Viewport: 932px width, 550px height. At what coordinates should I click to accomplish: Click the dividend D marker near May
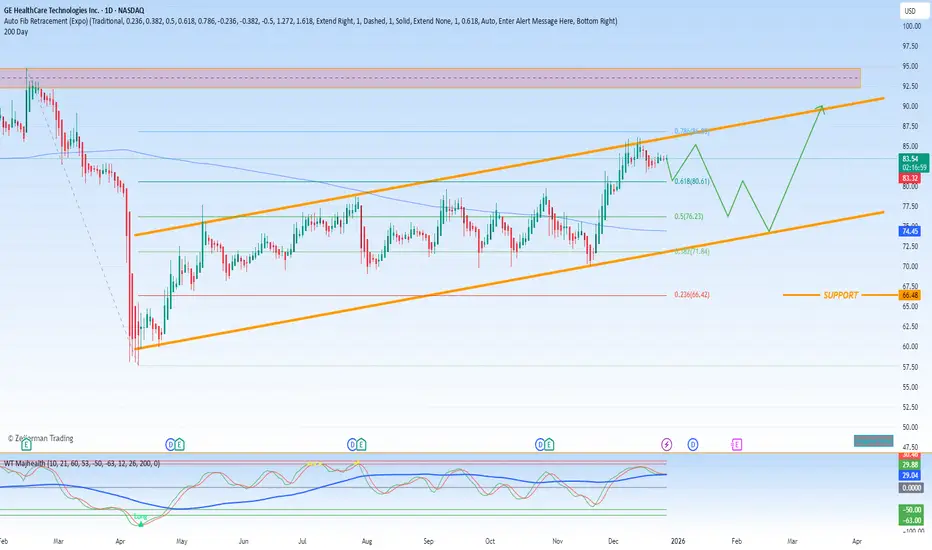(171, 444)
